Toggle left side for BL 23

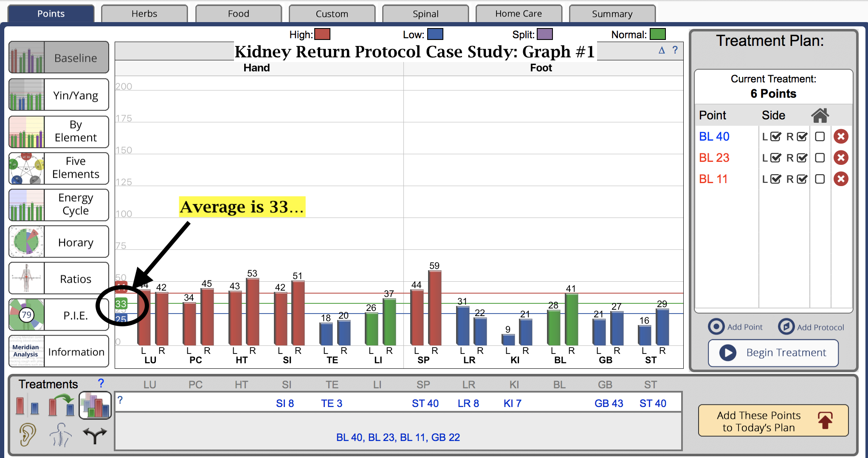[x=776, y=158]
